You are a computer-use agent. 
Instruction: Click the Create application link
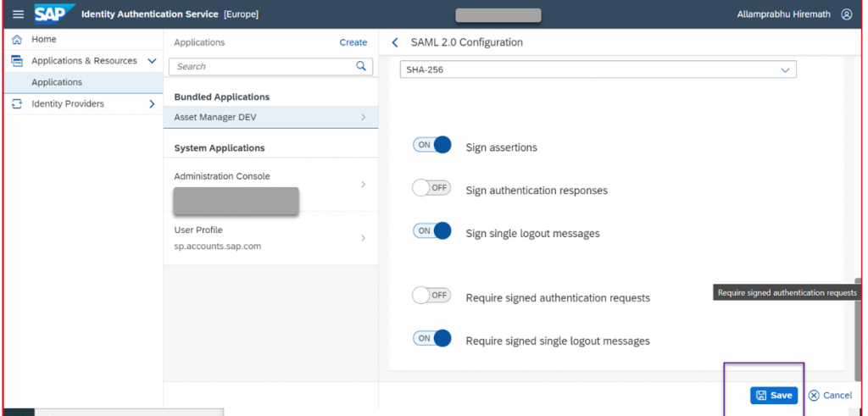[353, 42]
